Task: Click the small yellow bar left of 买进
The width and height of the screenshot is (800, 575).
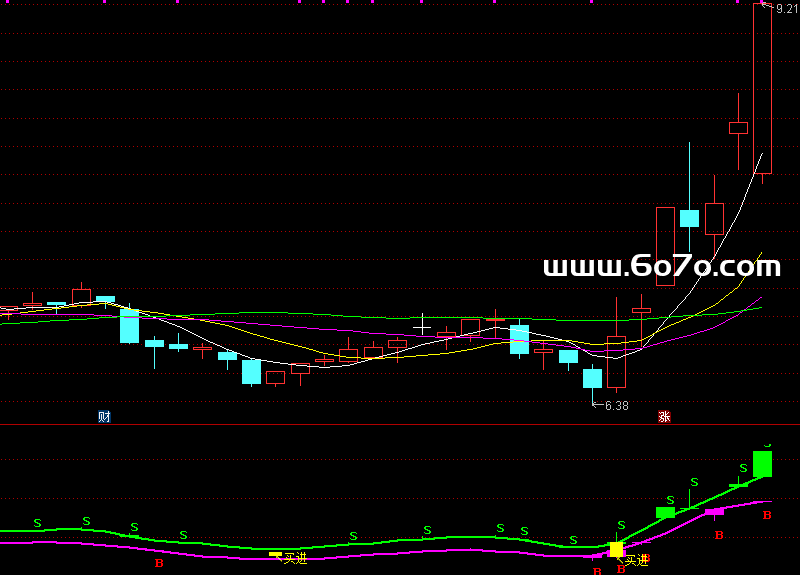Action: click(275, 553)
